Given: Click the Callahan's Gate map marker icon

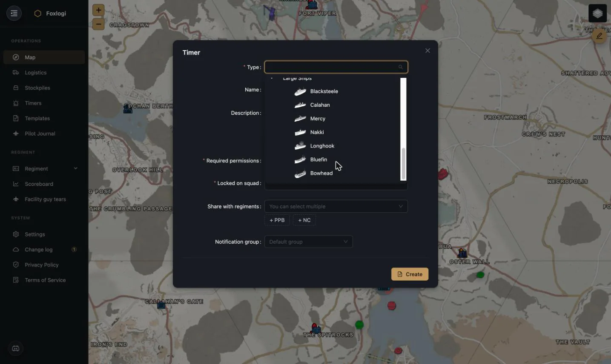Looking at the screenshot, I should coord(161,305).
